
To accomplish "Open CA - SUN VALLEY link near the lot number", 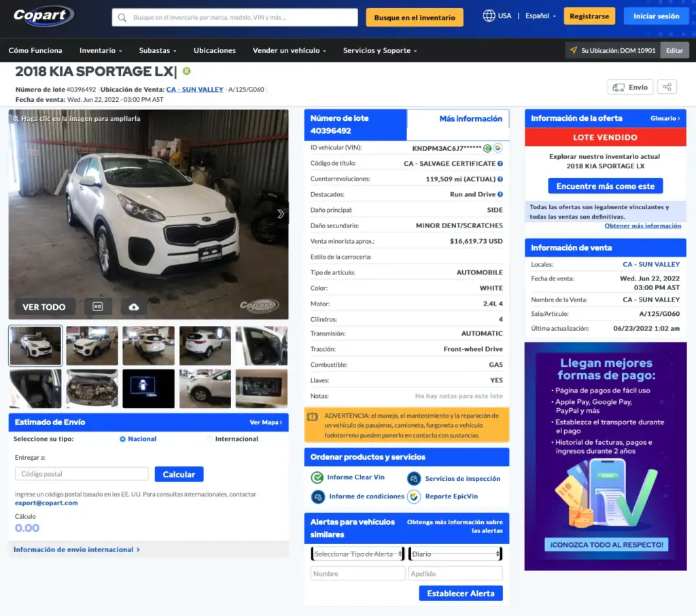I will point(194,89).
